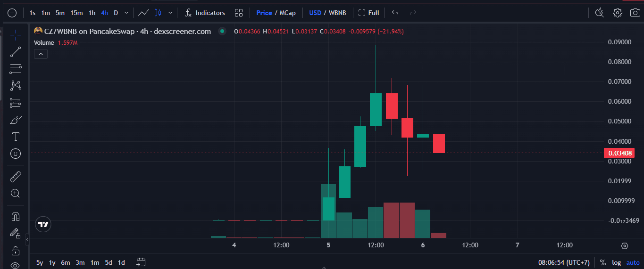Viewport: 644px width, 269px height.
Task: Open the forecasting and measurement tools
Action: [x=16, y=103]
